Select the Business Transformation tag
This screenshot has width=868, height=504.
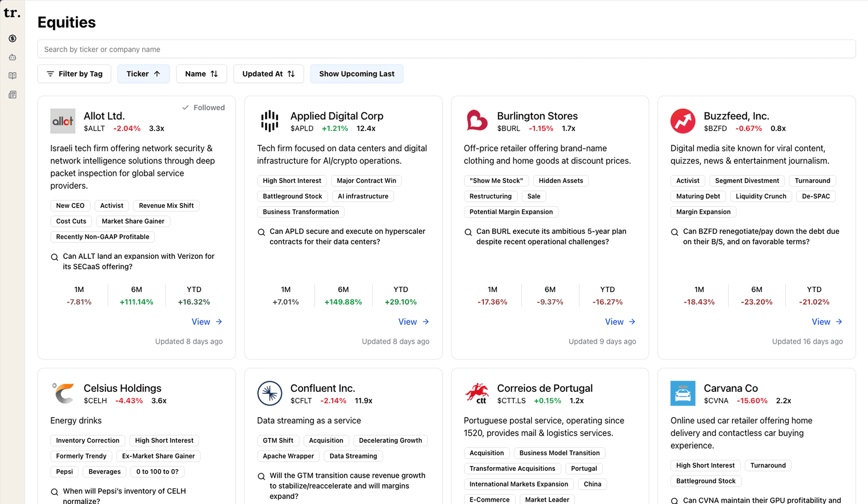tap(301, 212)
